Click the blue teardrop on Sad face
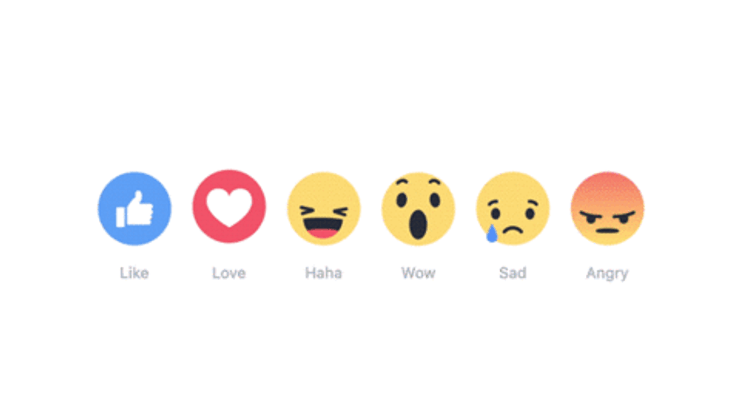Image resolution: width=740 pixels, height=416 pixels. pyautogui.click(x=492, y=233)
